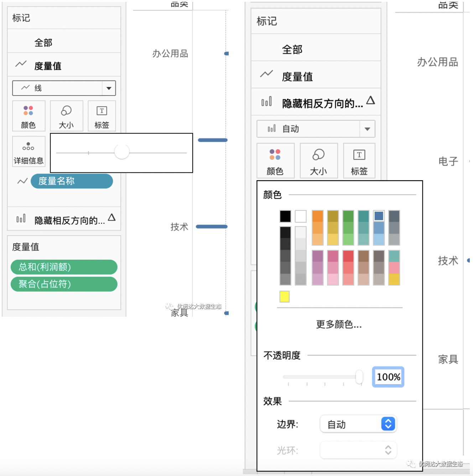Click 更多颜色 to open more colors

(339, 324)
